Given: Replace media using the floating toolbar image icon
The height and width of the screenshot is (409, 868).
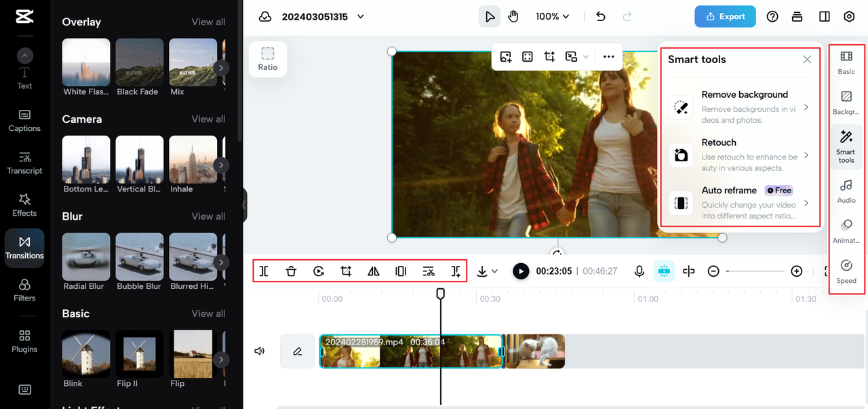Looking at the screenshot, I should [506, 57].
